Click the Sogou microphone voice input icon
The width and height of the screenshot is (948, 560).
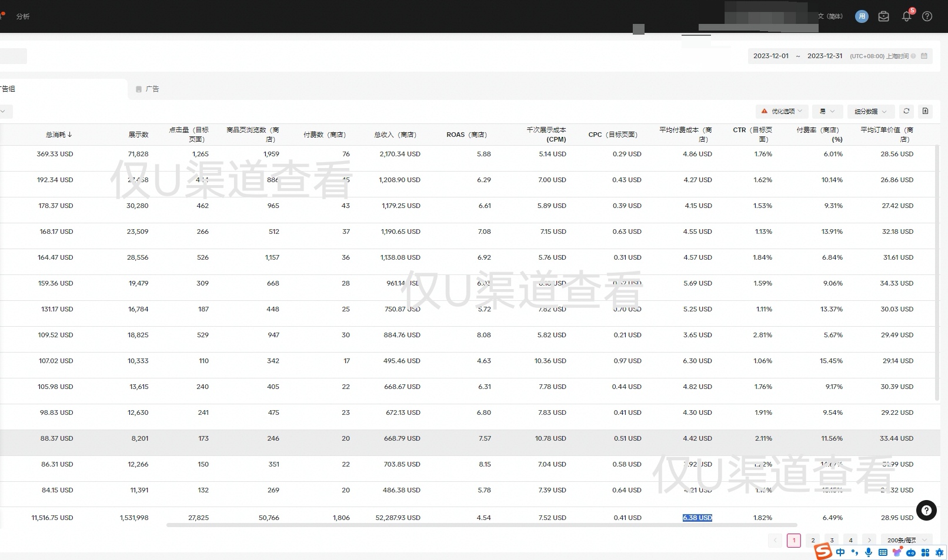(x=869, y=552)
